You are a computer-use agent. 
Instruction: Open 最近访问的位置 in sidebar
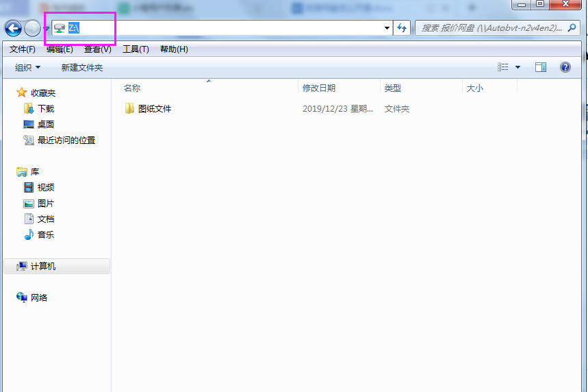point(66,140)
